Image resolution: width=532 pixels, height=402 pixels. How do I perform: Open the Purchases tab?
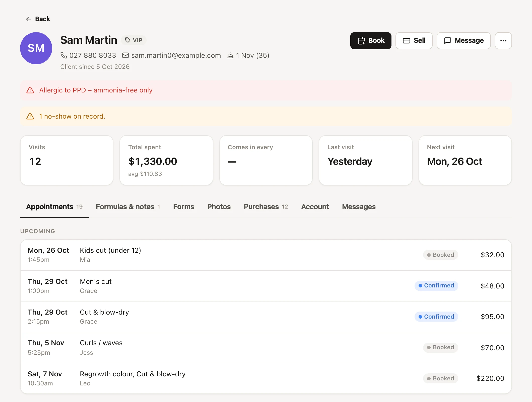[266, 207]
